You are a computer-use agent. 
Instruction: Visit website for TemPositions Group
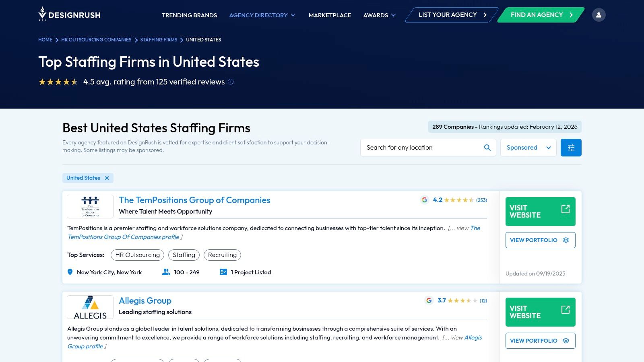[x=540, y=212]
